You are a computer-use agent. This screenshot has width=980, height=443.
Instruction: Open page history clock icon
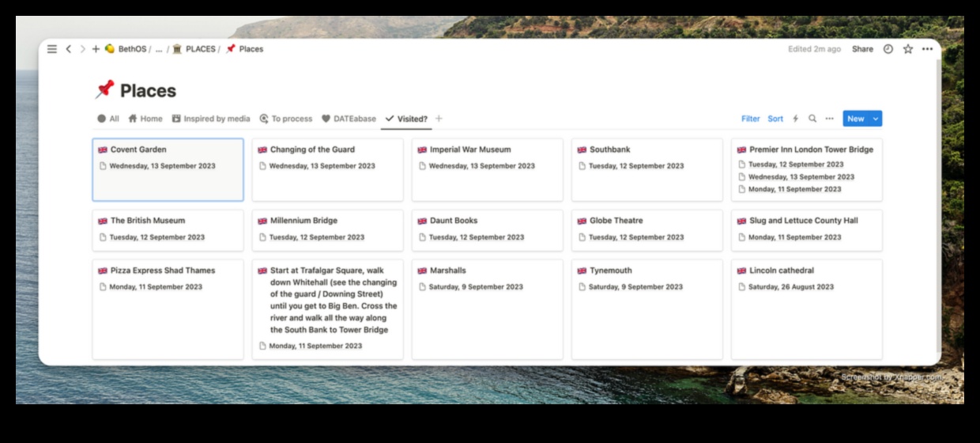coord(888,49)
